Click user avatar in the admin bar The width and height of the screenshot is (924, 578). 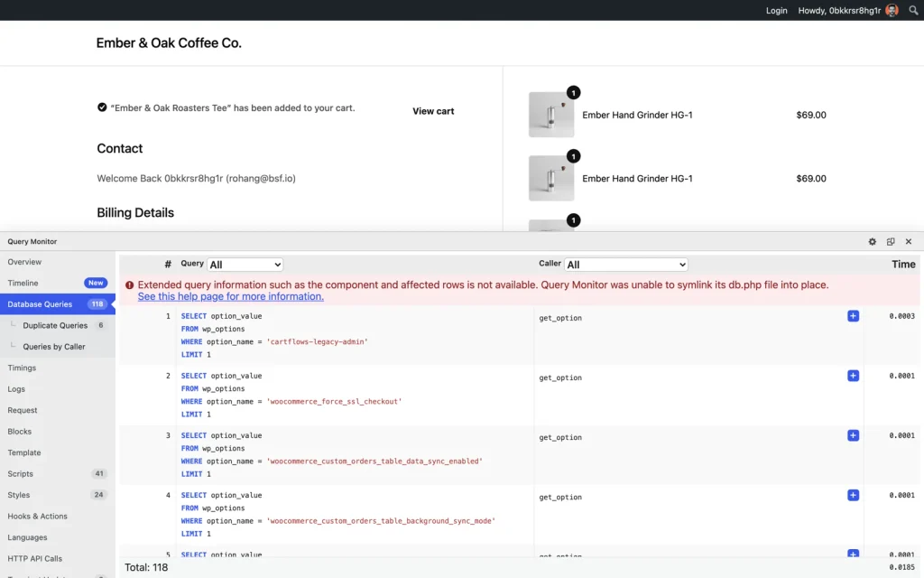pyautogui.click(x=892, y=10)
